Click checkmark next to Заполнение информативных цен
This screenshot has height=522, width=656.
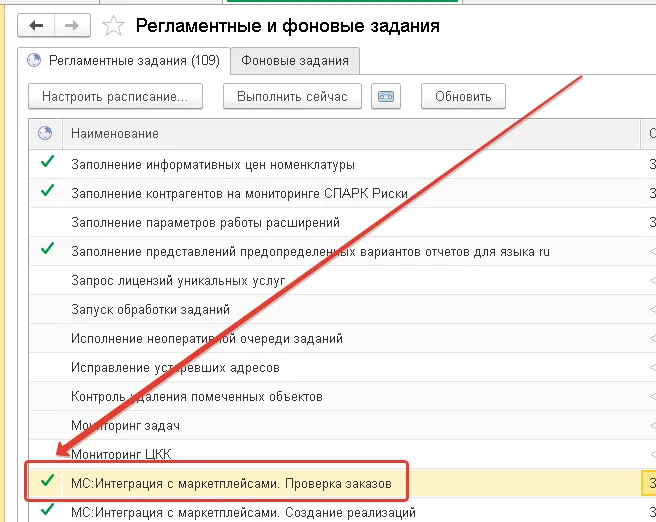point(44,163)
